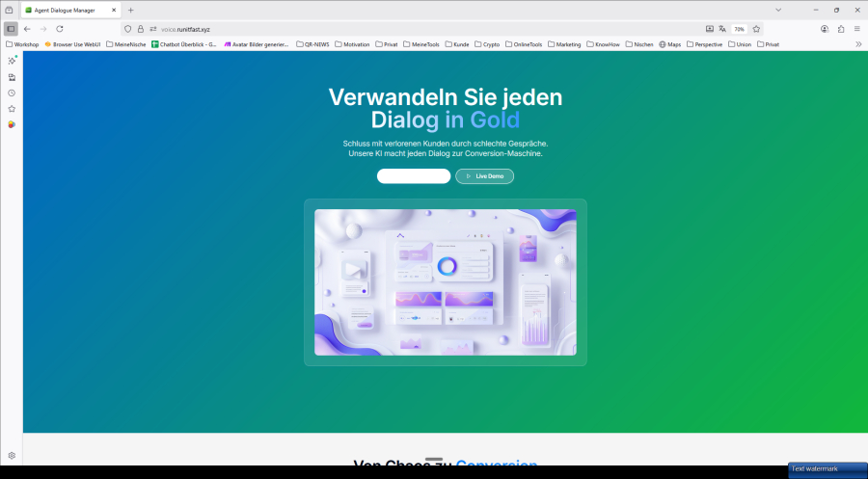The height and width of the screenshot is (479, 868).
Task: Show more bookmarks overflow chevron
Action: point(858,44)
